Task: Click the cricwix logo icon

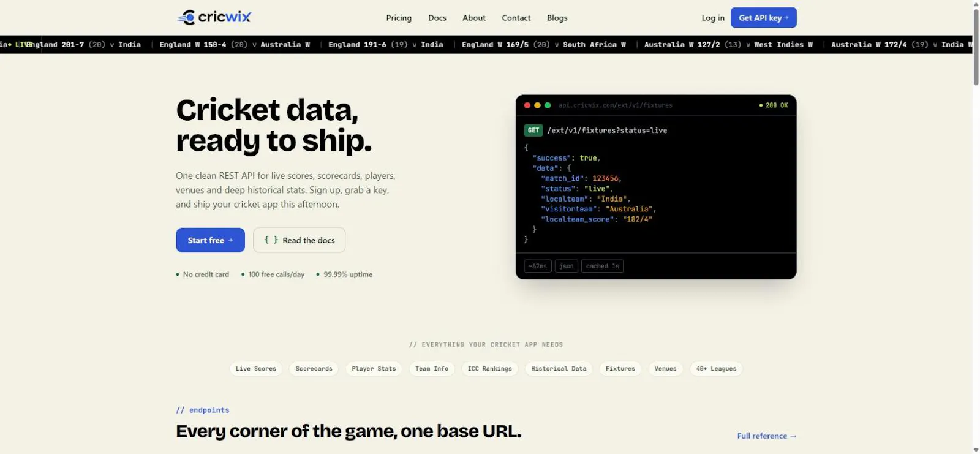Action: (186, 17)
